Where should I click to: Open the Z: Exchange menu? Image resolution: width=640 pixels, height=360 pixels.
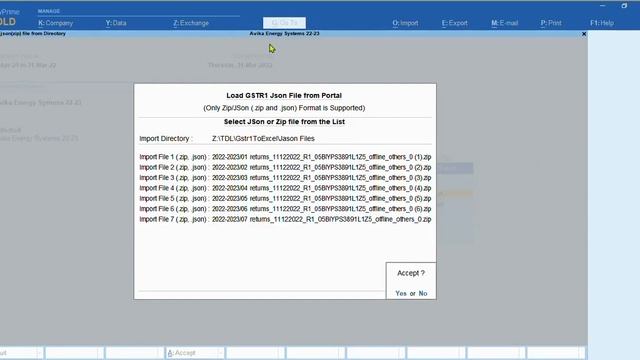[191, 23]
